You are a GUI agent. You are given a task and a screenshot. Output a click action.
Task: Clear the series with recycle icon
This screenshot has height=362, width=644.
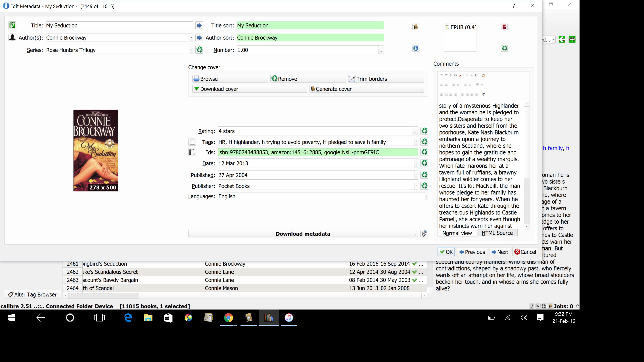pos(199,50)
